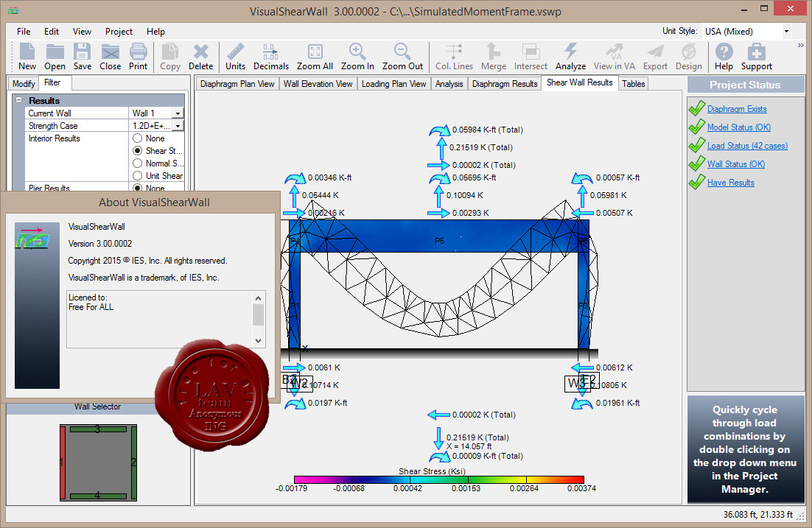
Task: Click the Intersect toolbar icon
Action: (x=531, y=57)
